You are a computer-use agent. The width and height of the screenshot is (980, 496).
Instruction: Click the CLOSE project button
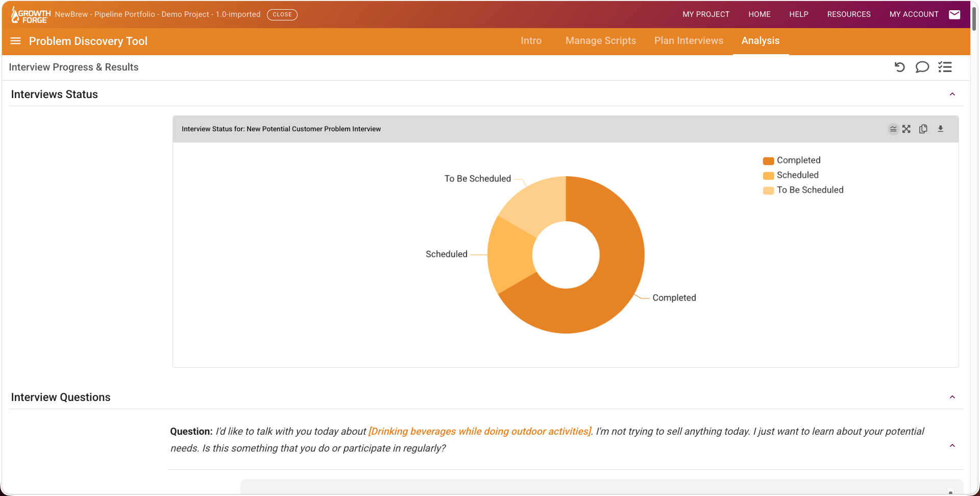pyautogui.click(x=282, y=14)
